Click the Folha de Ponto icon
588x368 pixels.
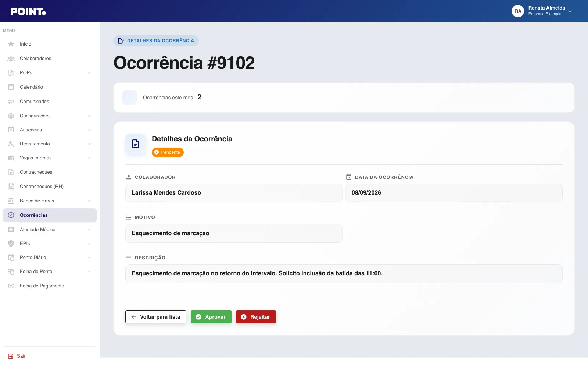click(x=11, y=272)
